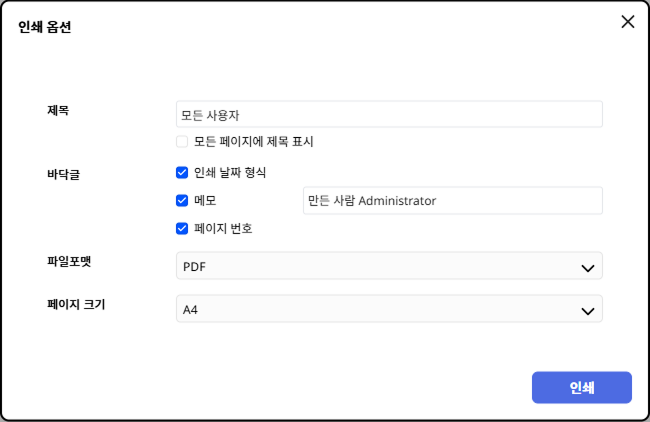Click the 제목 text field
Screen dimensions: 650x422
click(389, 114)
